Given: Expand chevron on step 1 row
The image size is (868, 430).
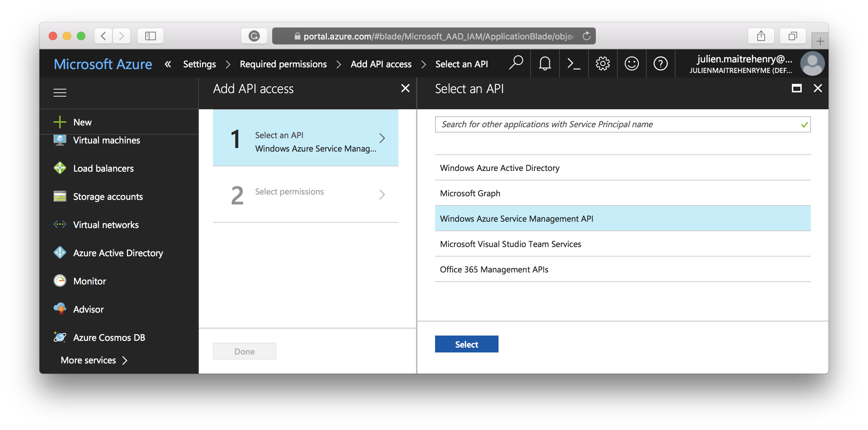Looking at the screenshot, I should [x=382, y=138].
